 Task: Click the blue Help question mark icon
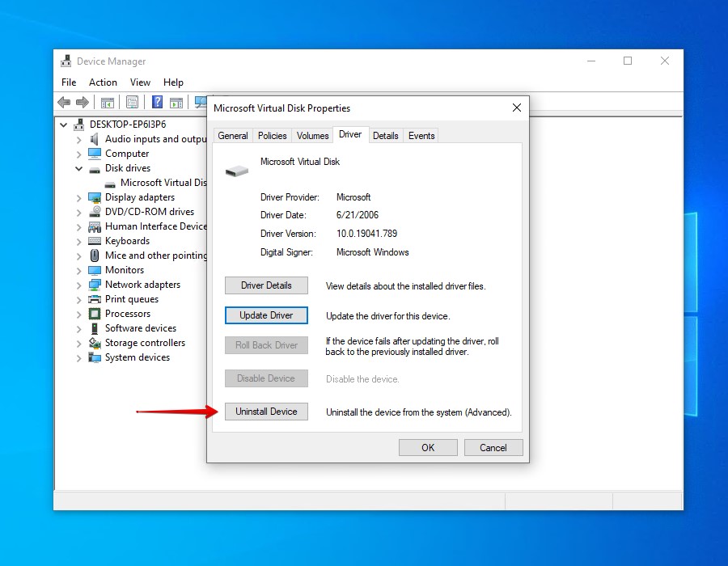click(158, 102)
